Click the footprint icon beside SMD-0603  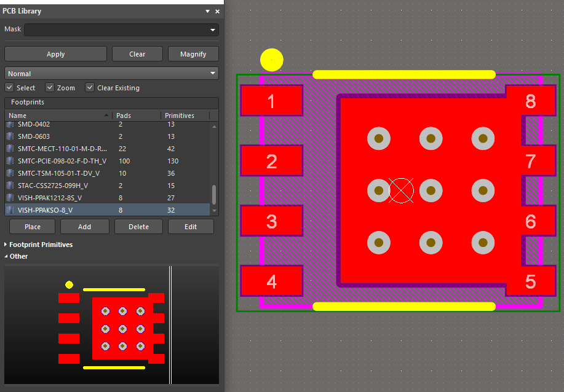(10, 136)
